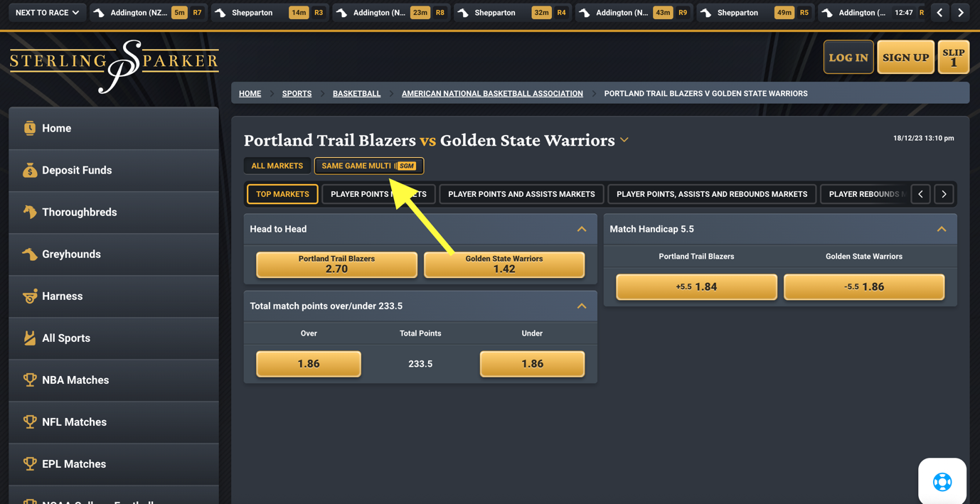Select Shepparton R5 race in 49m
Viewport: 980px width, 504px height.
[755, 13]
